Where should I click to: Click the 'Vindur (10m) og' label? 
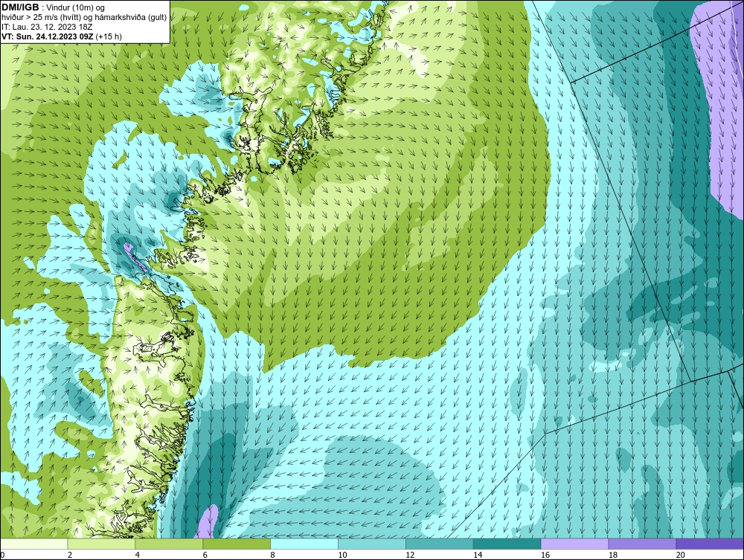77,8
